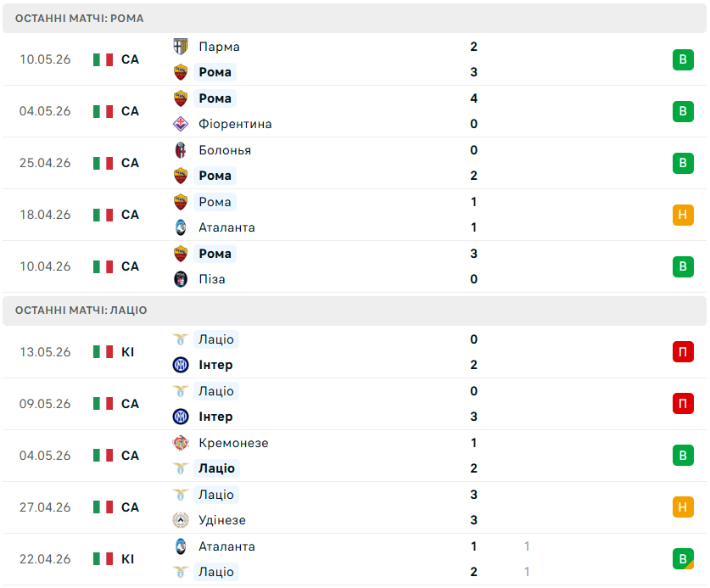
Task: Click red П badge for 13.05.26 match
Action: [683, 352]
